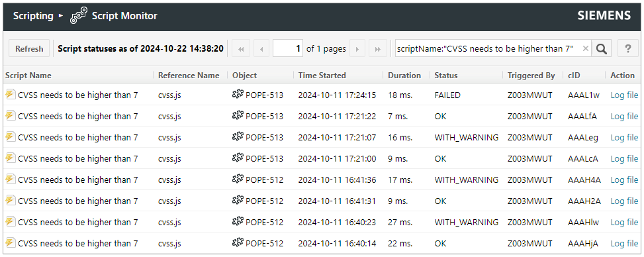Click the page number input field
Image resolution: width=644 pixels, height=257 pixels.
pos(288,49)
